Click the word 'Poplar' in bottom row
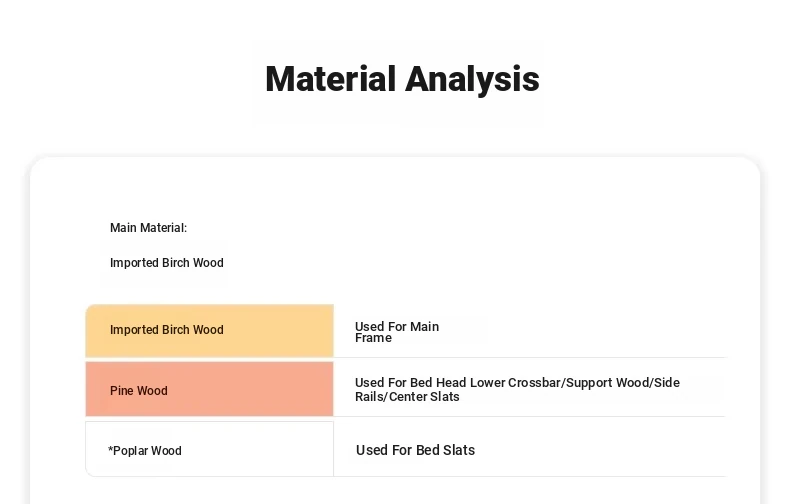Viewport: 790px width, 504px height. click(130, 451)
